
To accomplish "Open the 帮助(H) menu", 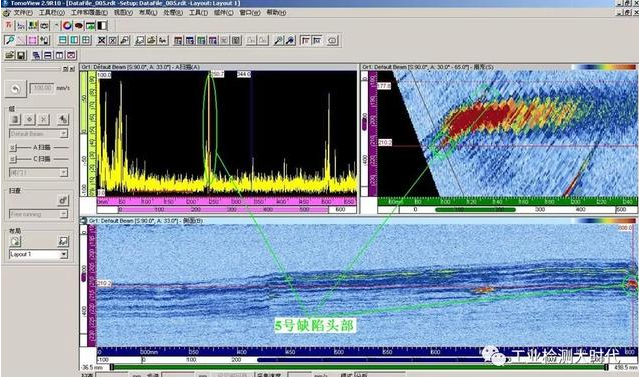I will (x=276, y=13).
